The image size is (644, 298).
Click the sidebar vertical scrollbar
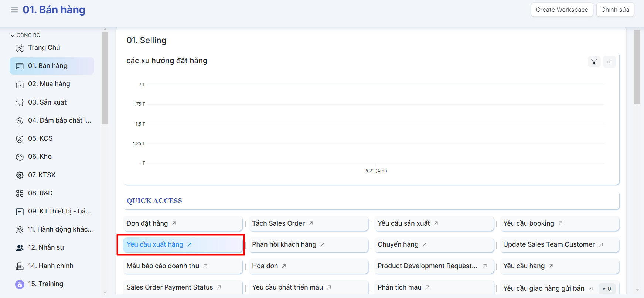point(105,78)
